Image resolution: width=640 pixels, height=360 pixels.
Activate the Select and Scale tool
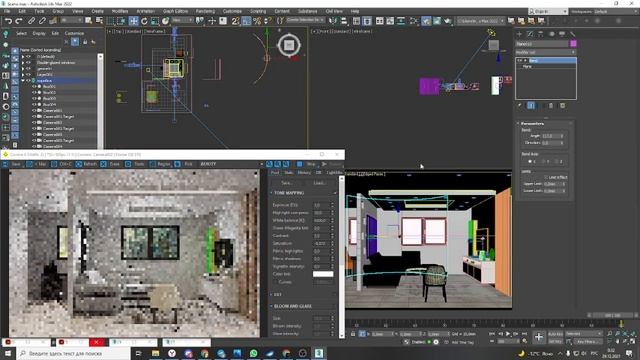(155, 20)
